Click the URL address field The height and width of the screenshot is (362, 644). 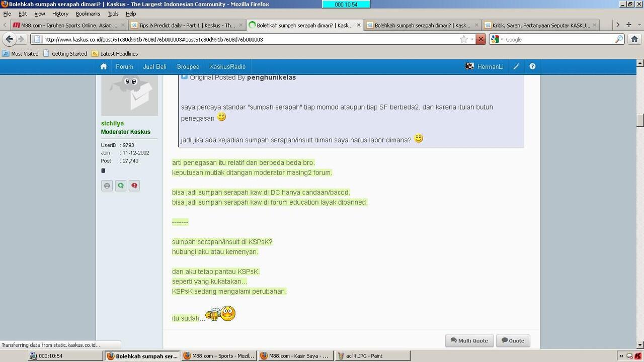click(251, 39)
